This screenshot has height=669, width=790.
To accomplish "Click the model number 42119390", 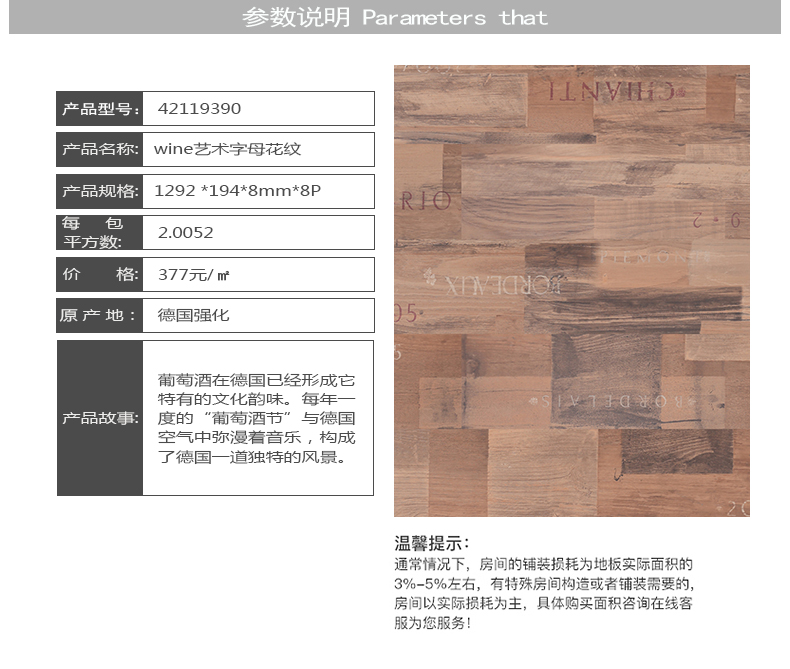I will tap(200, 108).
